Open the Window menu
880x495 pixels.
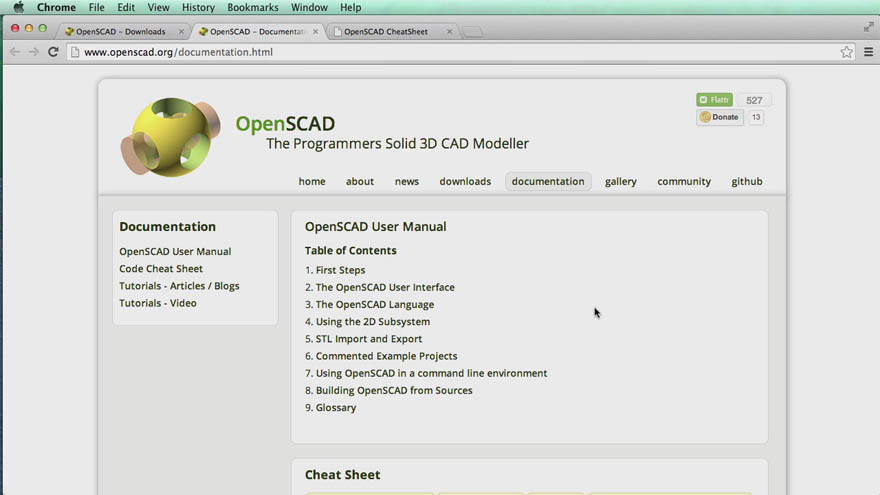click(309, 7)
